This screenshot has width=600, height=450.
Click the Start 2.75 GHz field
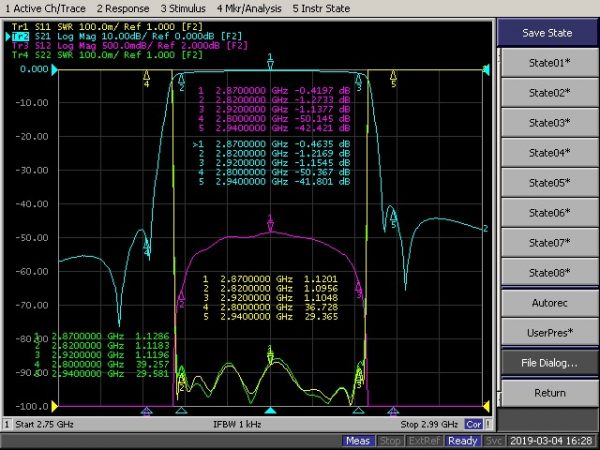click(x=44, y=424)
